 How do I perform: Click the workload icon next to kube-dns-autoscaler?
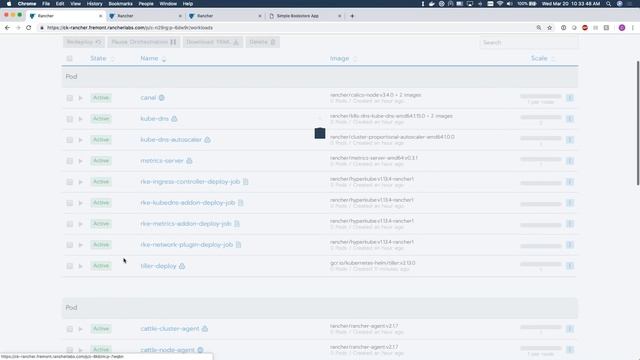[x=207, y=140]
